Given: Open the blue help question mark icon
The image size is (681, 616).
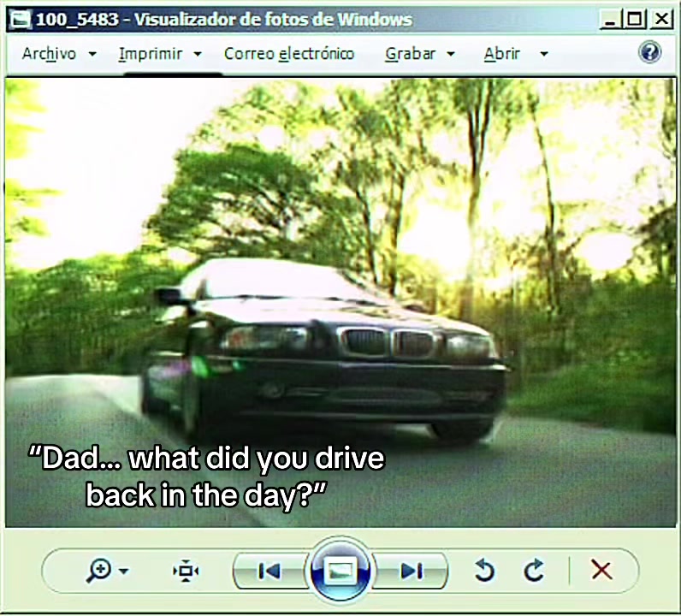Looking at the screenshot, I should pyautogui.click(x=649, y=52).
